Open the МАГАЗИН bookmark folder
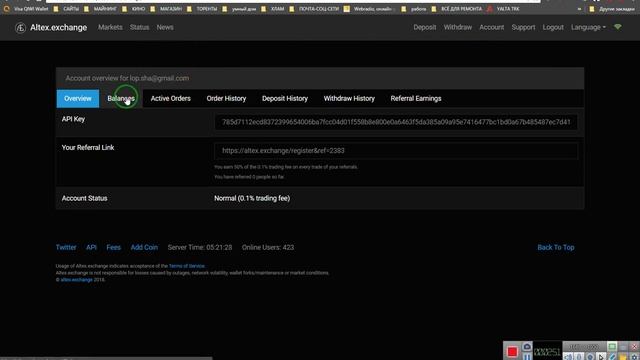This screenshot has height=360, width=640. tap(167, 9)
